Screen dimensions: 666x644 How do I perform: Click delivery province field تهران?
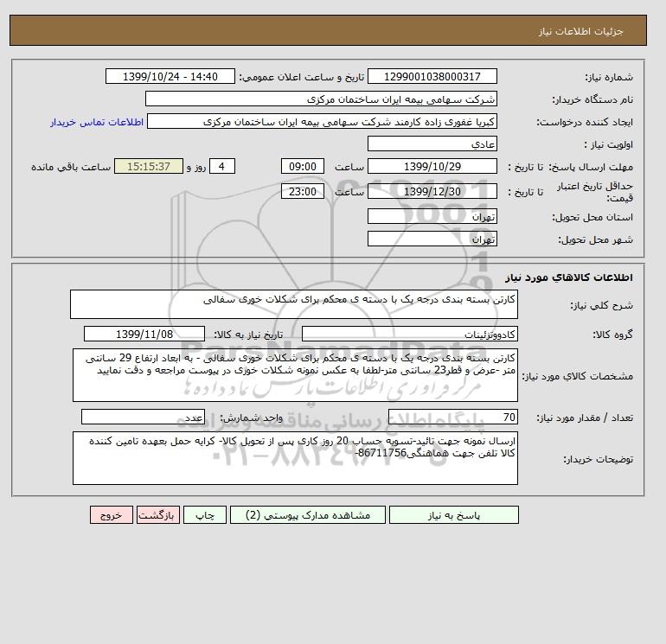(432, 216)
